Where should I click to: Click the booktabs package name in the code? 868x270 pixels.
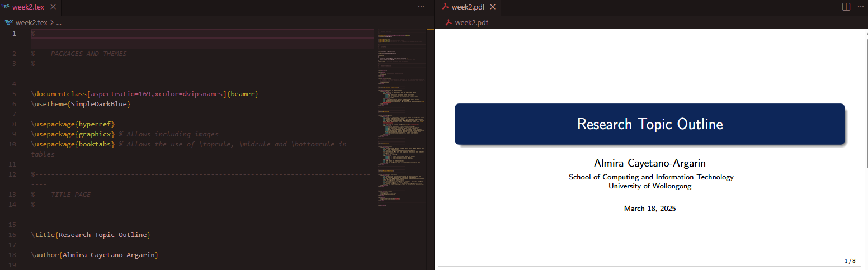click(95, 144)
